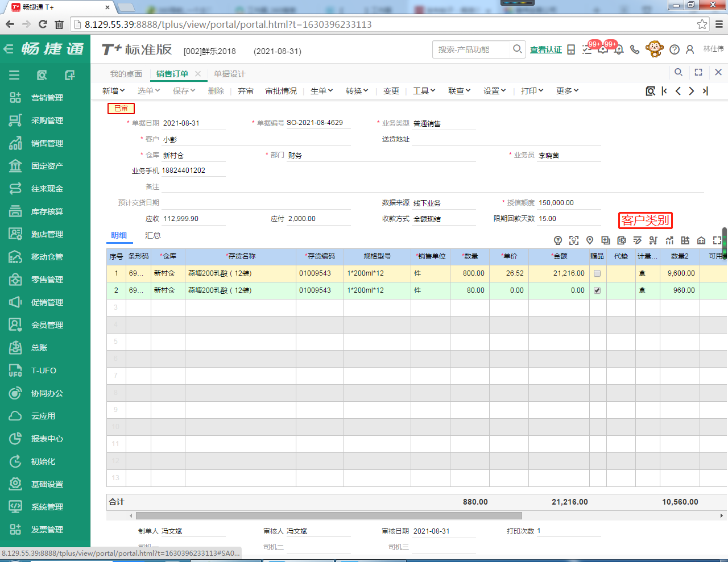Expand the 新增 dropdown
The width and height of the screenshot is (728, 562).
point(113,91)
